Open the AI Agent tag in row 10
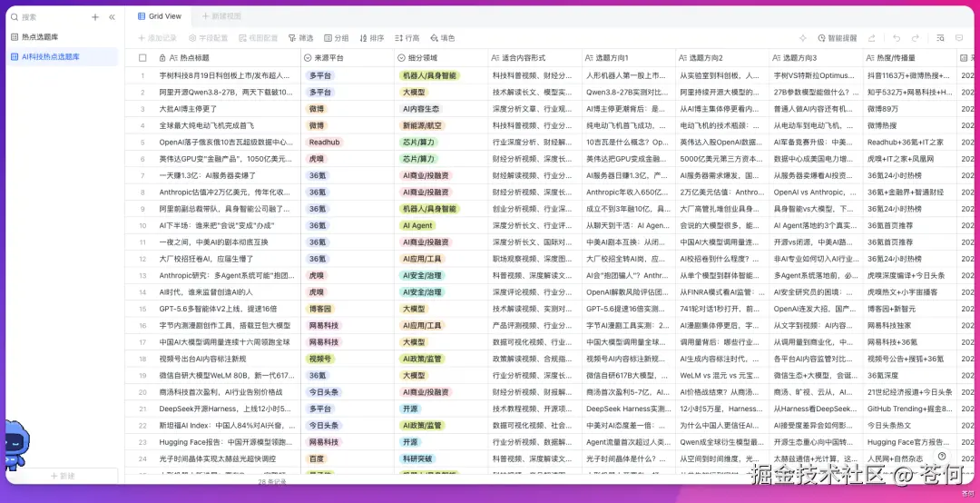 click(417, 225)
